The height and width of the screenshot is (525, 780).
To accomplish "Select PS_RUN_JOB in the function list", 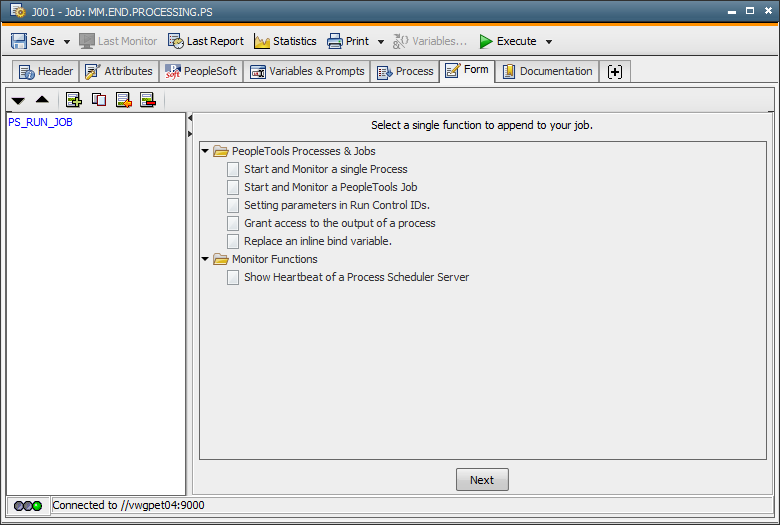I will click(x=40, y=122).
